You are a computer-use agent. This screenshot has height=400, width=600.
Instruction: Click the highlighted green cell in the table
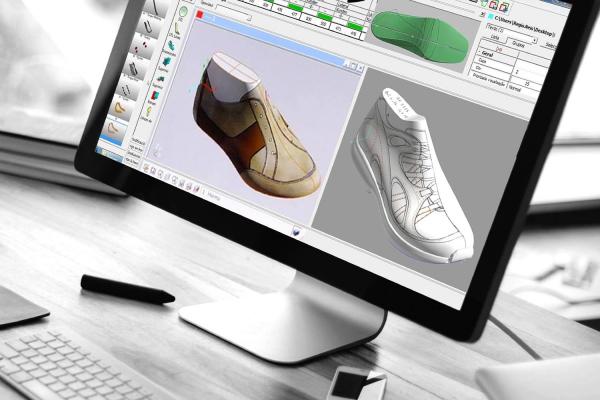[296, 6]
